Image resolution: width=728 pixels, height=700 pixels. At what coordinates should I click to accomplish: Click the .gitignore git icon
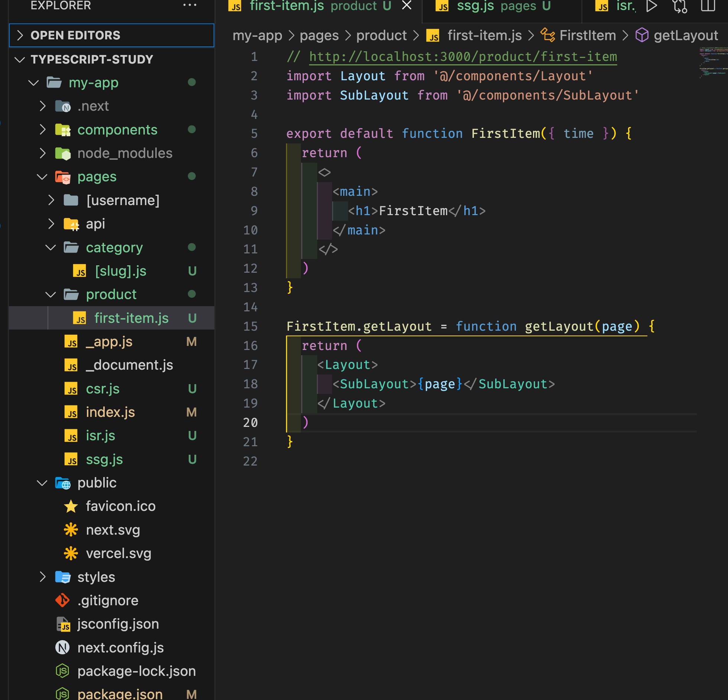click(x=62, y=600)
